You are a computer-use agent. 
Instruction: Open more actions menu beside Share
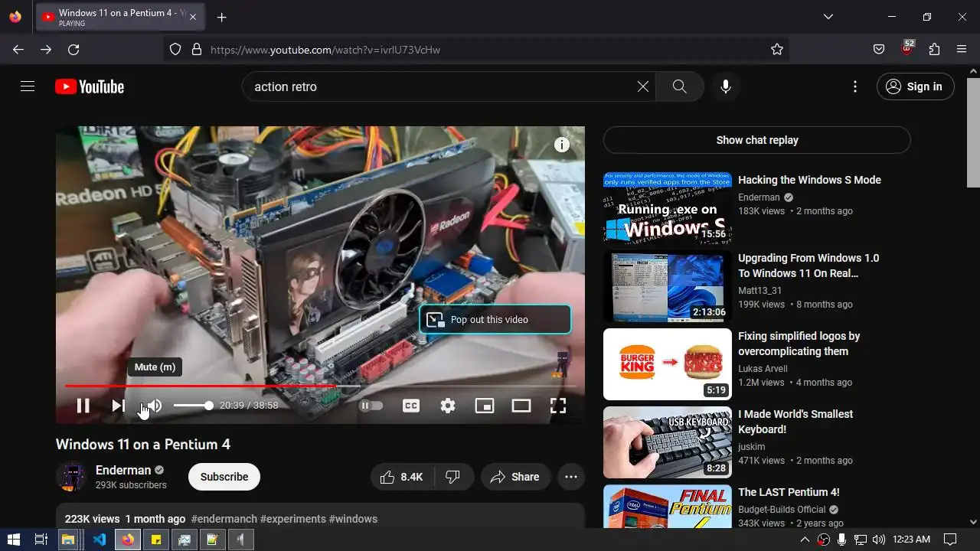coord(571,477)
